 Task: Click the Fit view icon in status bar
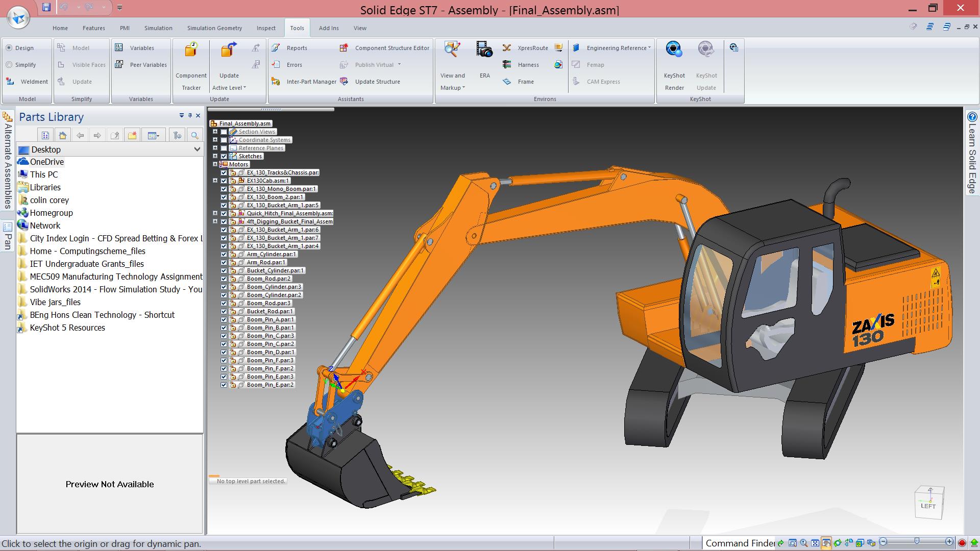(x=815, y=543)
